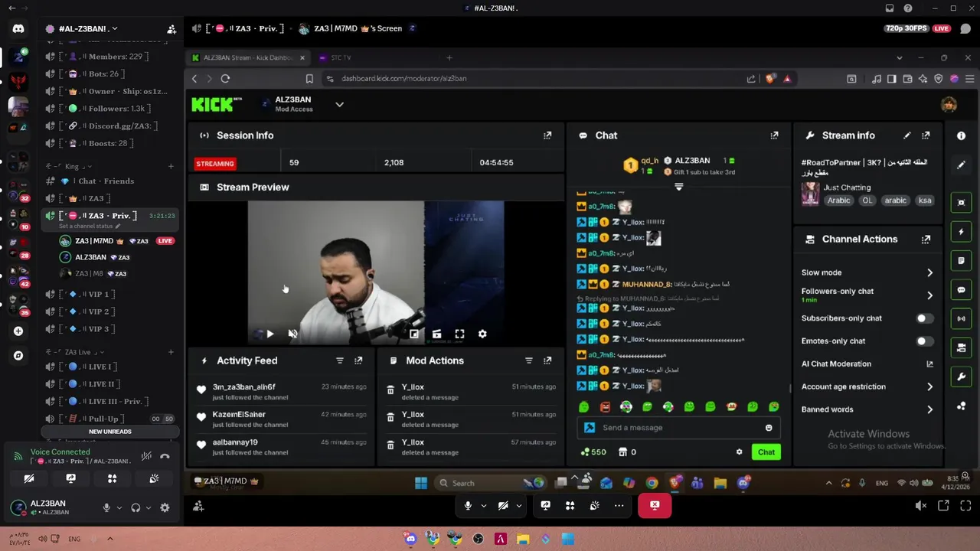Toggle Discord camera in voice panel
The width and height of the screenshot is (980, 551).
tap(29, 478)
